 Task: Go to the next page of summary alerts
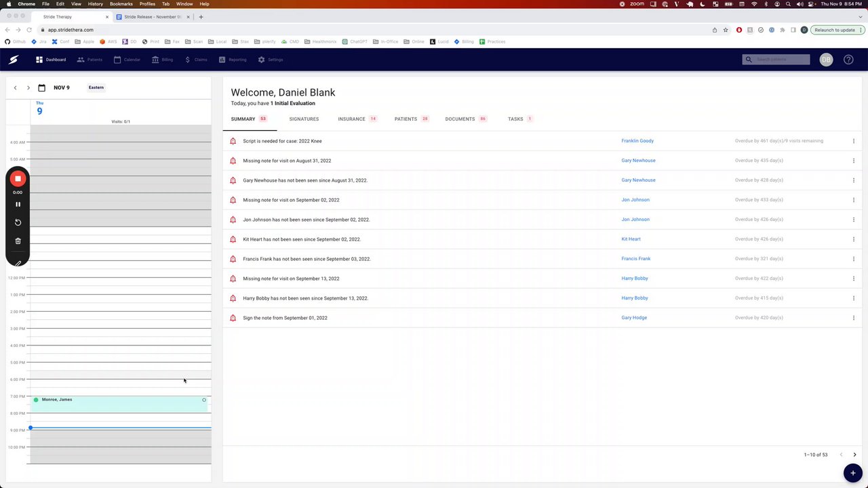point(854,455)
